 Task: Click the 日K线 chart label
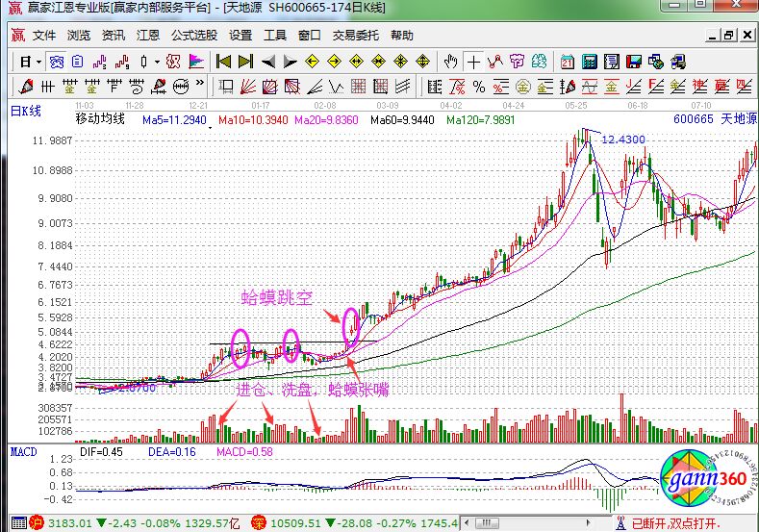pos(26,111)
